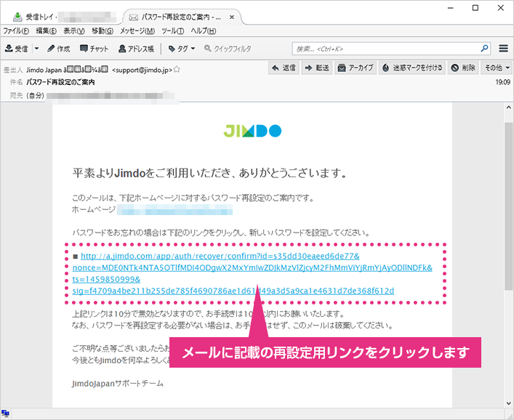Star the sender support@jimdo.jp
The height and width of the screenshot is (420, 514).
[x=177, y=70]
